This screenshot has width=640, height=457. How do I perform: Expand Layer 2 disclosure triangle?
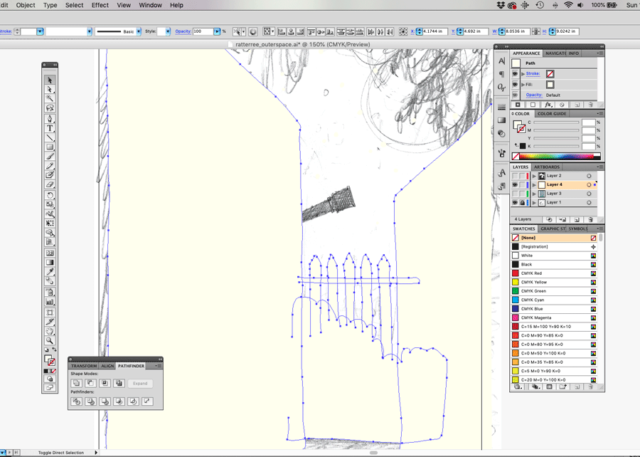pos(534,176)
